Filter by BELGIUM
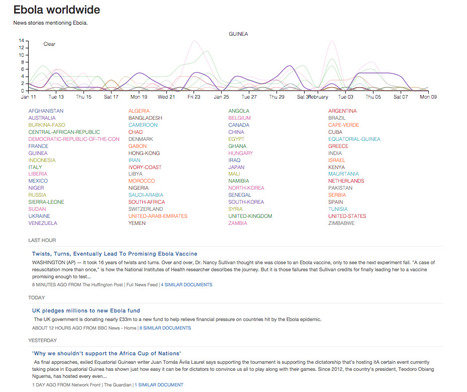Image resolution: width=467 pixels, height=392 pixels. click(239, 118)
